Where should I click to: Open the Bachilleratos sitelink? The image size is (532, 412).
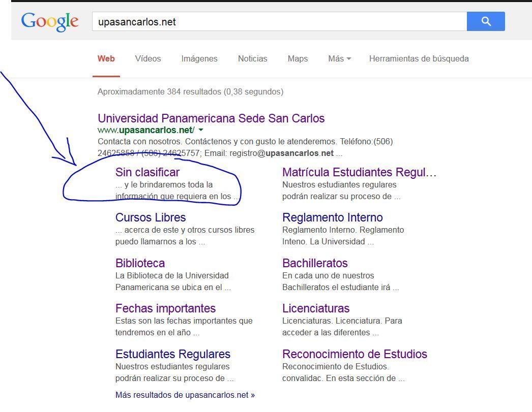[x=315, y=263]
